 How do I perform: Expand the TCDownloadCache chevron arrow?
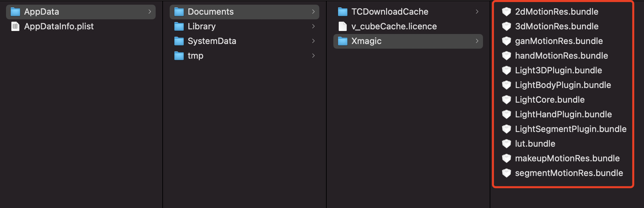coord(477,12)
